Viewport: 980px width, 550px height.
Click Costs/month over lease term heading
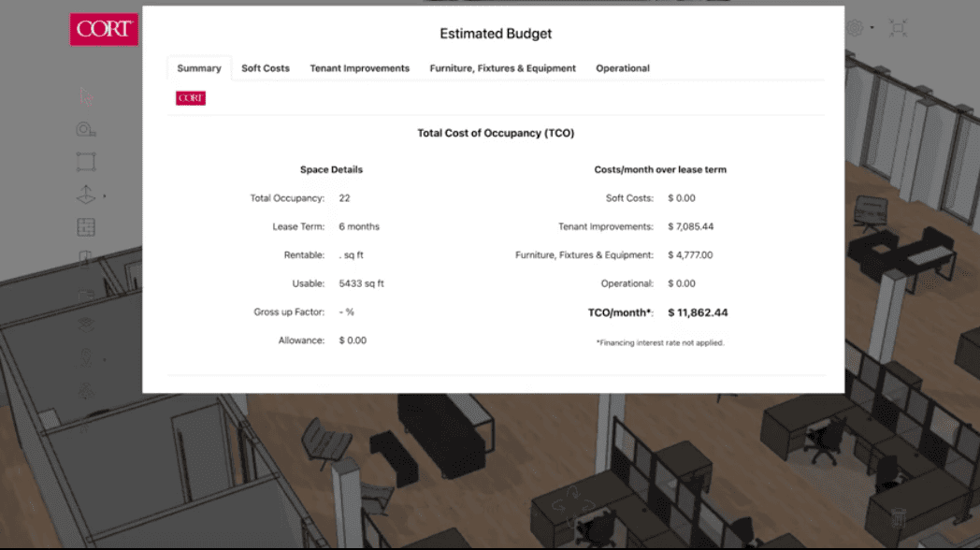[x=660, y=169]
